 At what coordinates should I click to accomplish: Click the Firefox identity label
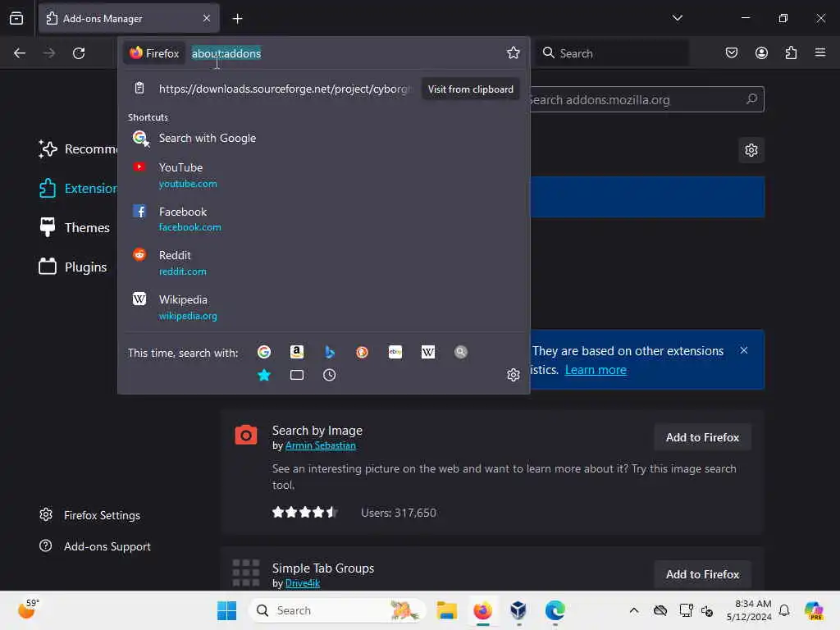click(x=155, y=53)
